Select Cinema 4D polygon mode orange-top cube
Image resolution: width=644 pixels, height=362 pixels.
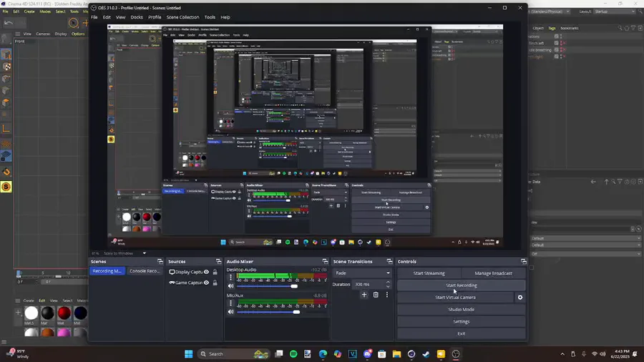coord(6,102)
